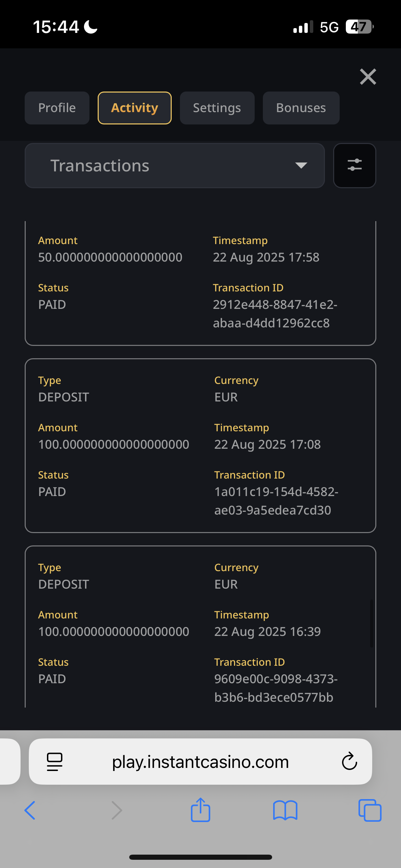Image resolution: width=401 pixels, height=868 pixels.
Task: Tap the 22 Aug 2025 17:58 timestamp
Action: click(x=266, y=257)
